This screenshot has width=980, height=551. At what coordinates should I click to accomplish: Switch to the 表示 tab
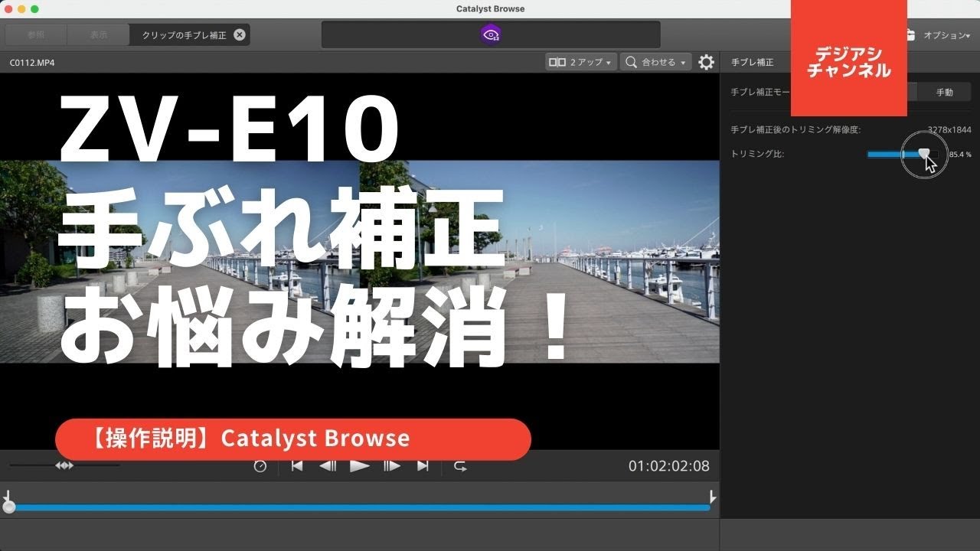pyautogui.click(x=99, y=34)
